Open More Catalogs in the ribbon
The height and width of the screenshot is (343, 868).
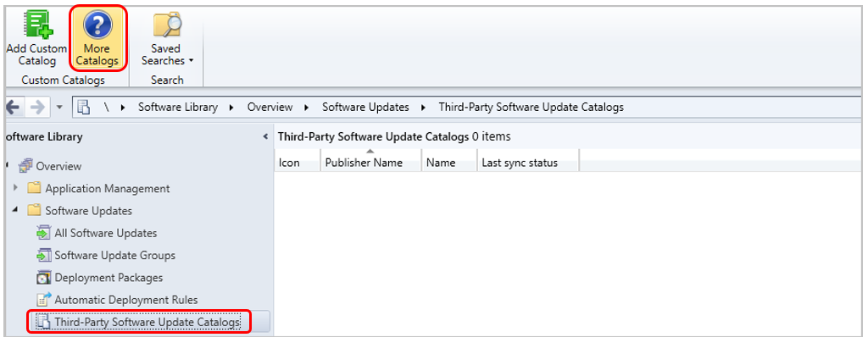[97, 40]
